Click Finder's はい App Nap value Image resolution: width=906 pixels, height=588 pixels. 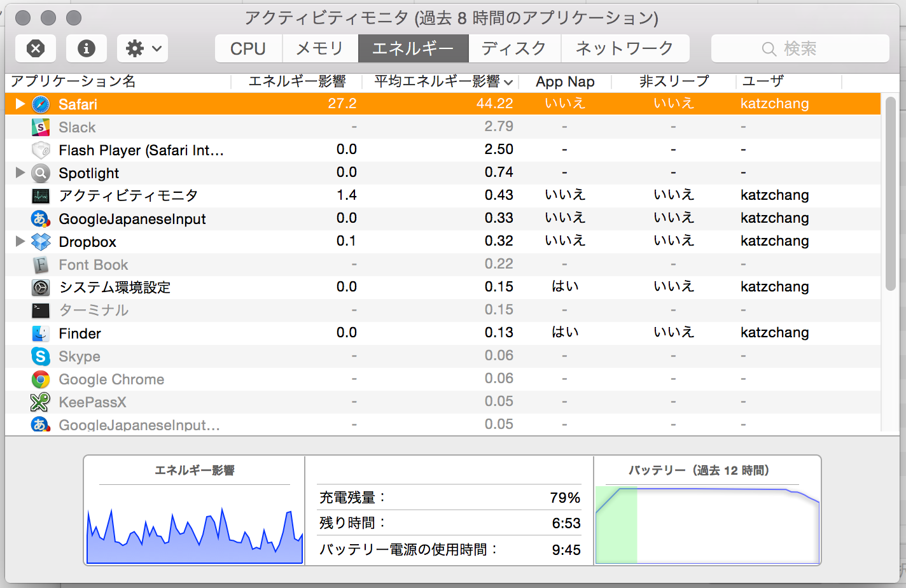pyautogui.click(x=565, y=332)
